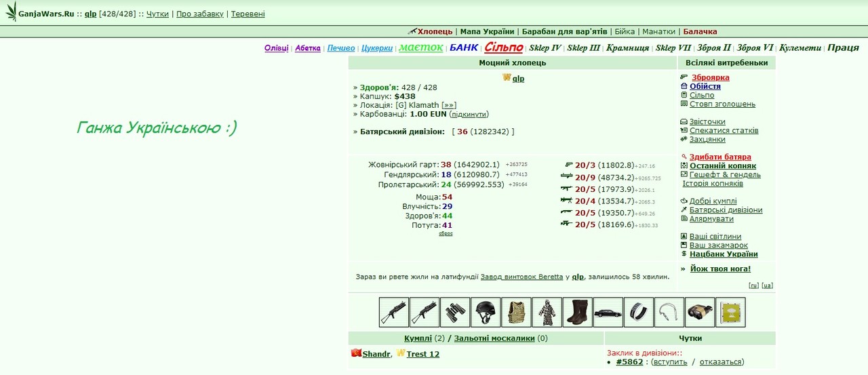This screenshot has width=868, height=375.
Task: Open the Манатки menu item
Action: pyautogui.click(x=658, y=31)
